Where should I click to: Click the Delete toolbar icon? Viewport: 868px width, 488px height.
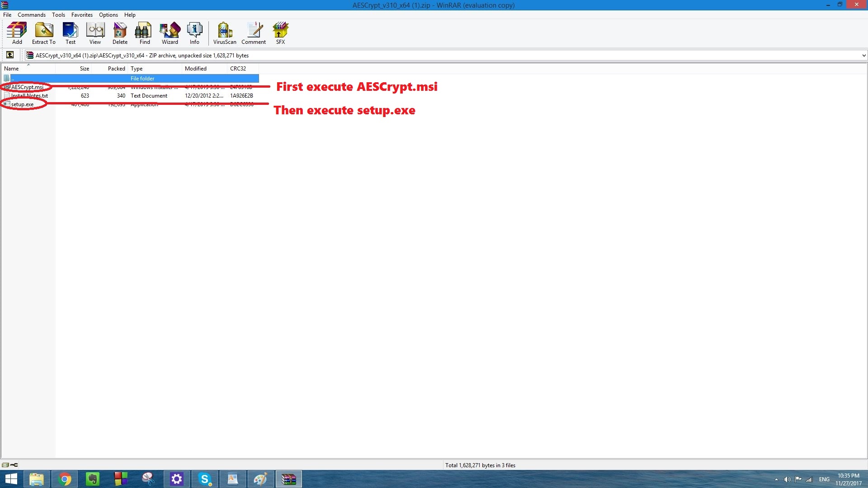[120, 33]
